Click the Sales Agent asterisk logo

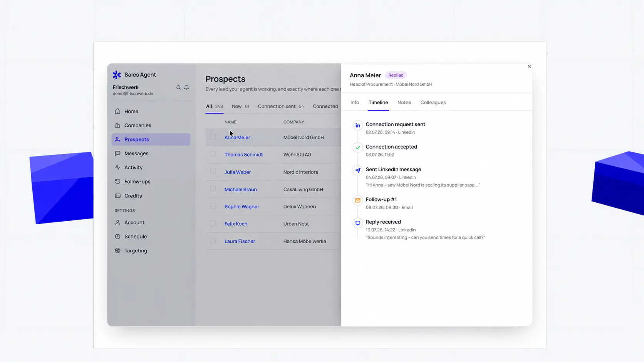117,75
